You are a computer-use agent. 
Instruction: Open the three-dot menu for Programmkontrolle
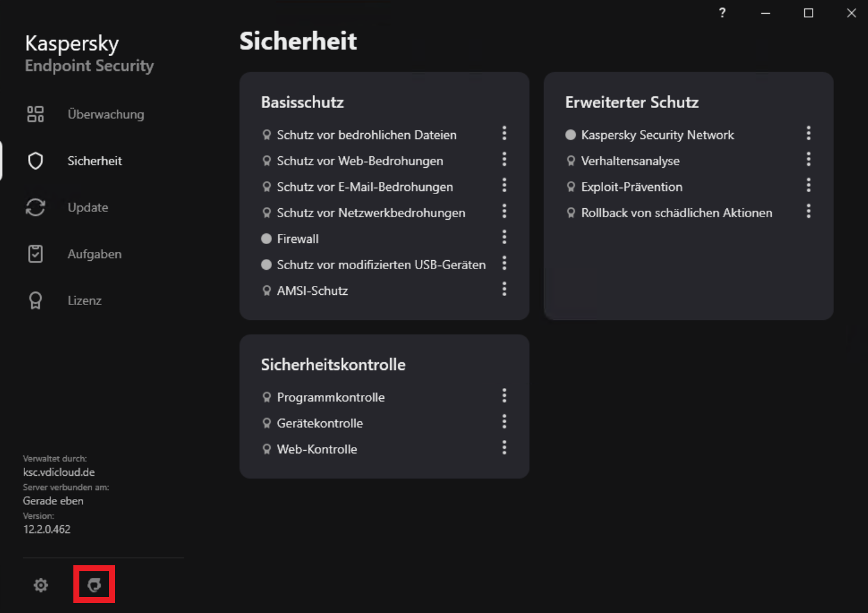[x=505, y=396]
